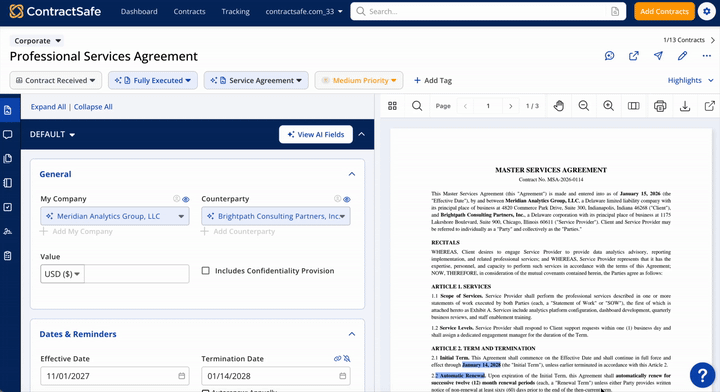The height and width of the screenshot is (392, 720).
Task: Click the Termination Date field 01/14/2028
Action: click(276, 376)
